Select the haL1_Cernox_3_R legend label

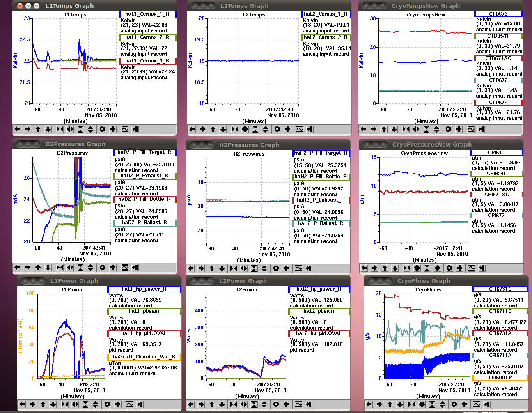pos(147,61)
